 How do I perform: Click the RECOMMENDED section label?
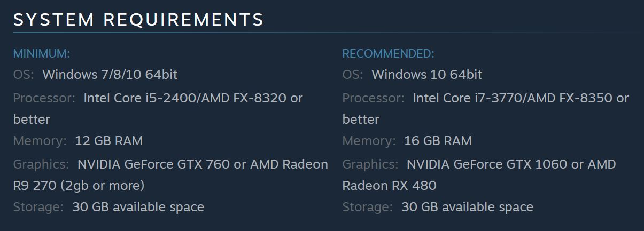388,53
